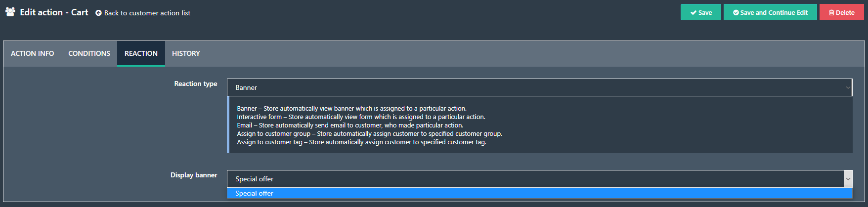Click the circled check icon on Save and Continue Edit

(736, 13)
